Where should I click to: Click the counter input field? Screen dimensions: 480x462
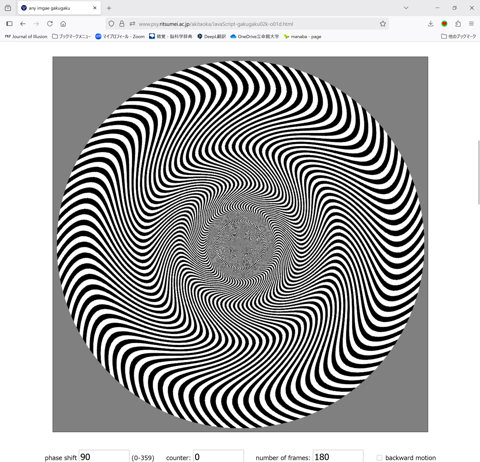point(218,456)
